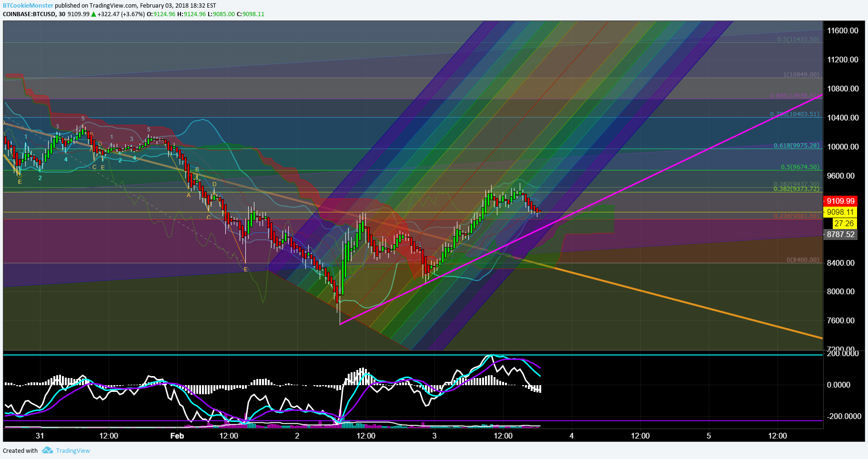The width and height of the screenshot is (868, 459).
Task: Click the 11600.00 price axis value
Action: [x=843, y=30]
